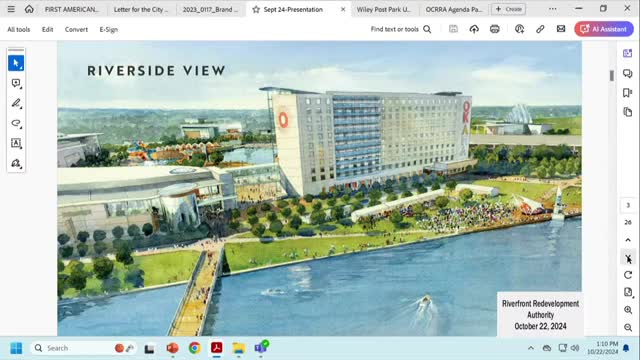Open the Page thumbnails panel
Screen dimensions: 640x360
[627, 112]
